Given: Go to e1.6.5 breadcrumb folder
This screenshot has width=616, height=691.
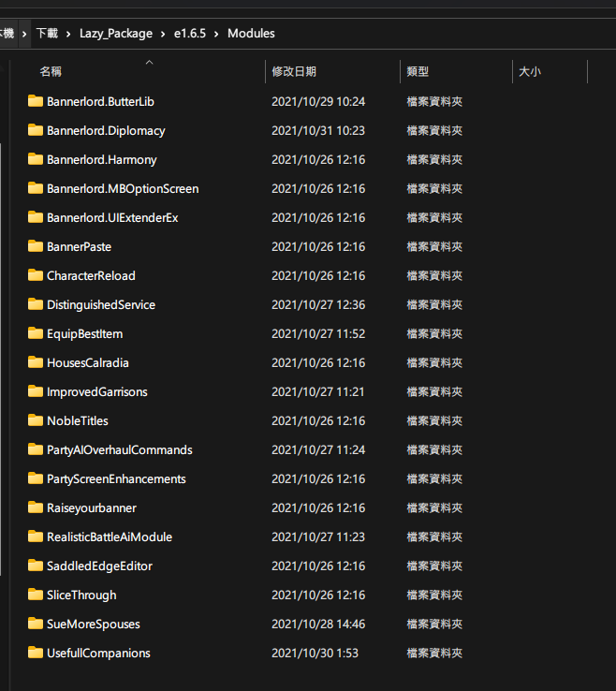Looking at the screenshot, I should click(x=190, y=34).
